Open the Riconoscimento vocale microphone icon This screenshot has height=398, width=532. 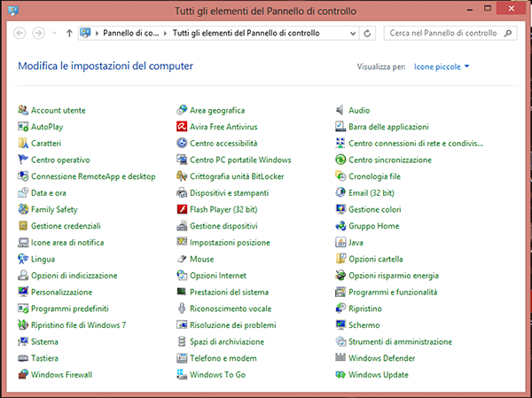[182, 308]
